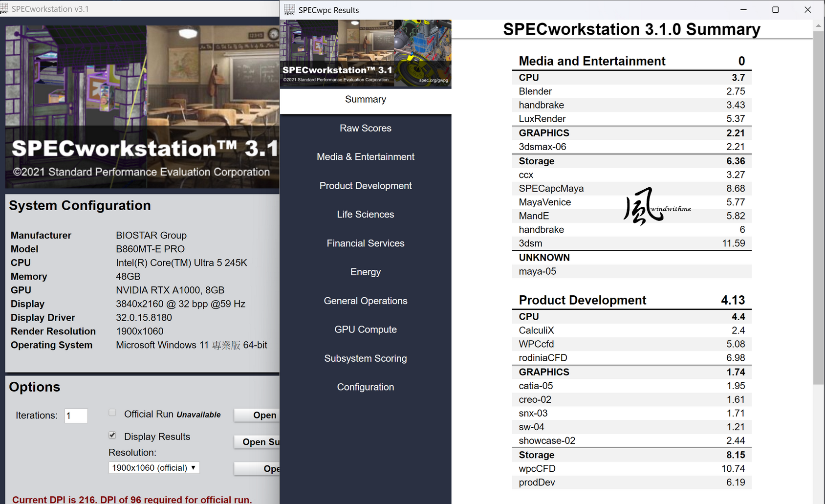View the Financial Services tab
The image size is (825, 504).
[366, 243]
